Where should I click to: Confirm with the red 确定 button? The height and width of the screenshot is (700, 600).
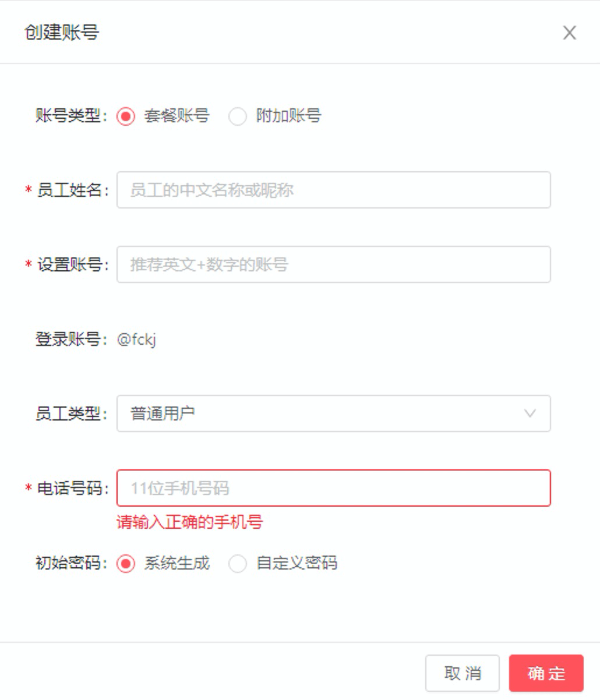pos(546,673)
